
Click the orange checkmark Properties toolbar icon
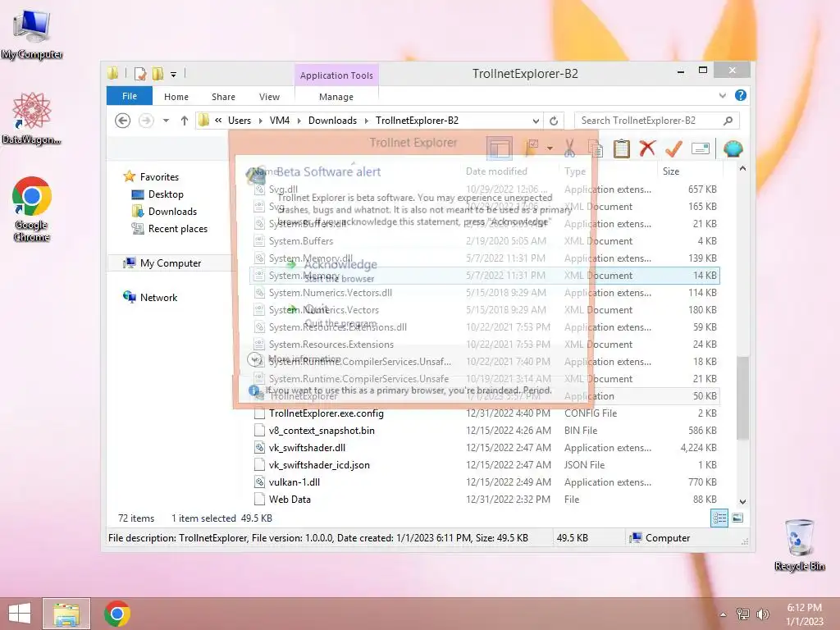[x=673, y=148]
